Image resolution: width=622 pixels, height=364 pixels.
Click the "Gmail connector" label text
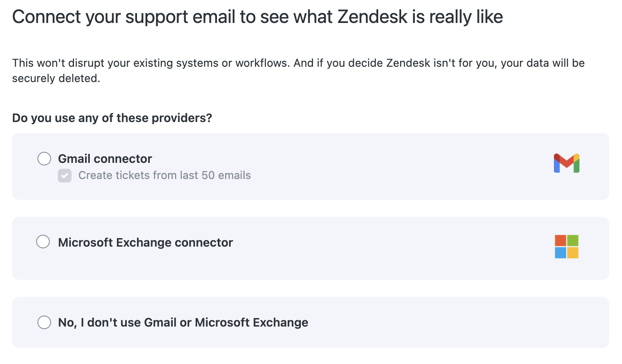pyautogui.click(x=105, y=159)
